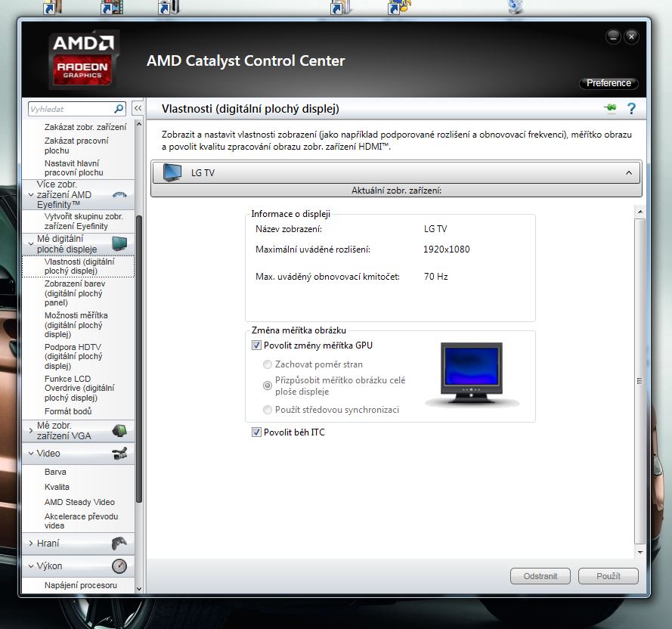Toggle Povolit běh ITC checkbox
This screenshot has width=672, height=629.
256,432
